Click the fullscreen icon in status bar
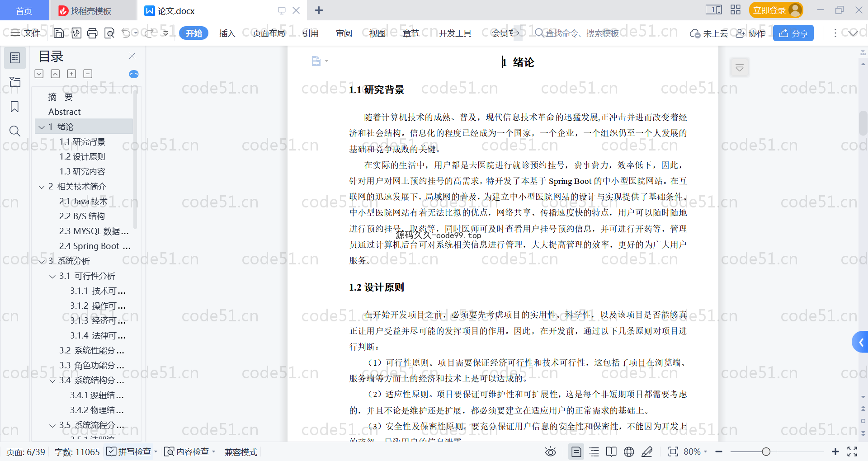 pos(852,452)
